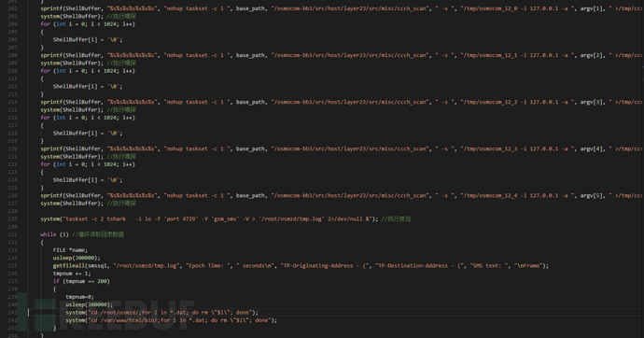644x338 pixels.
Task: Click the "SMS text: " string argument
Action: (x=489, y=266)
